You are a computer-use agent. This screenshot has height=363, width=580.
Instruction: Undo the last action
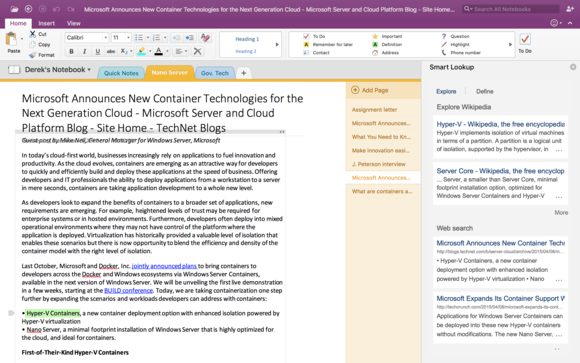(57, 9)
